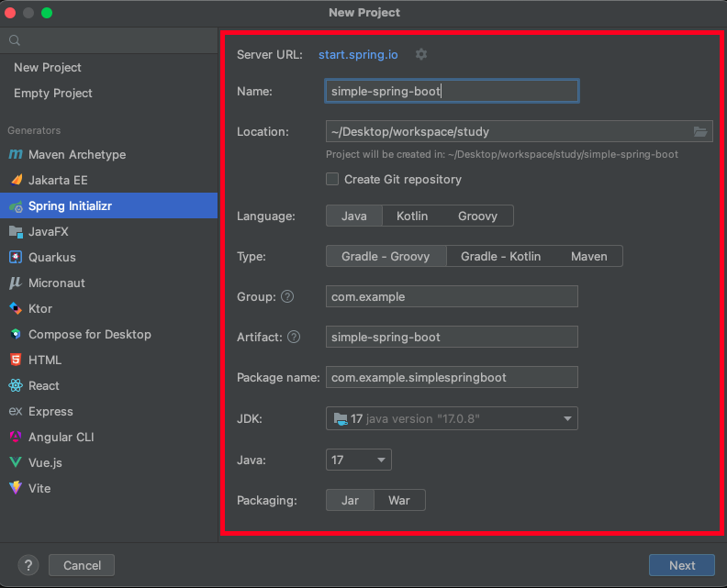Click the Jakarta EE generator icon
The image size is (727, 588).
tap(16, 180)
